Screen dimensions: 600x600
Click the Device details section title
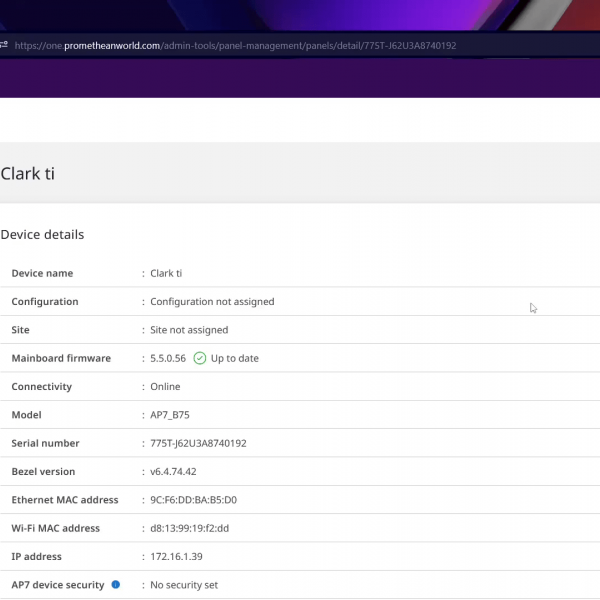[42, 235]
